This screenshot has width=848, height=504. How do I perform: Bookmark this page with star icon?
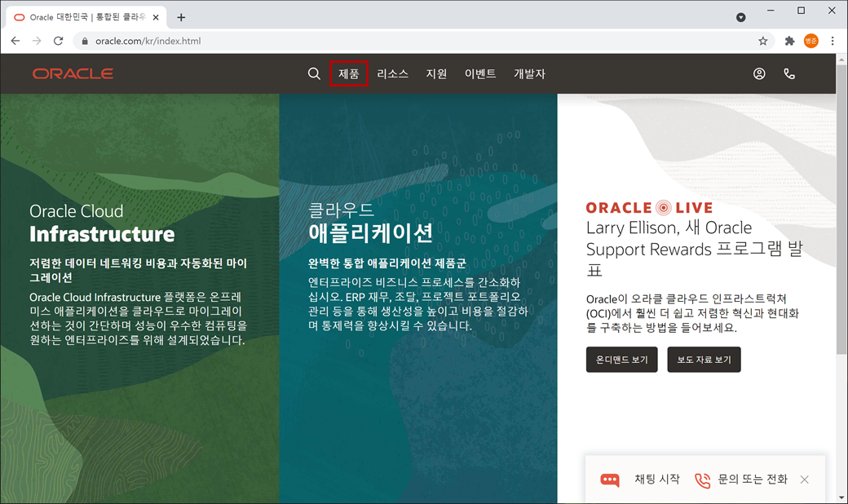[x=762, y=41]
